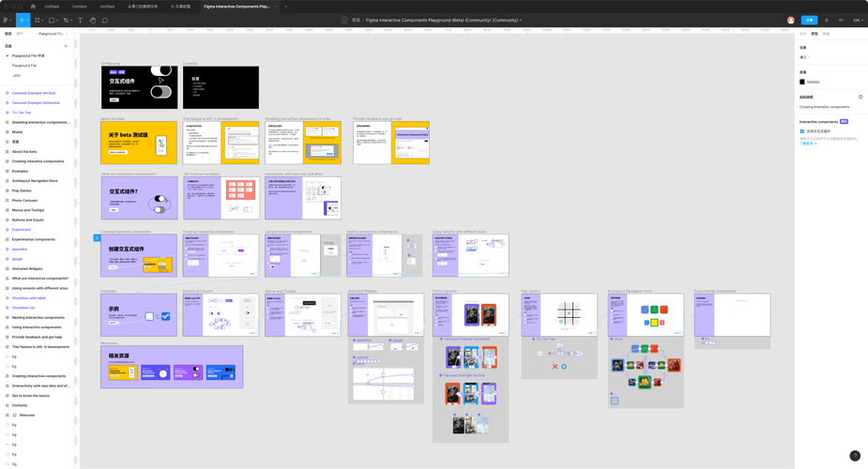Toggle the enable interactive components checkbox
868x469 pixels.
pos(801,131)
